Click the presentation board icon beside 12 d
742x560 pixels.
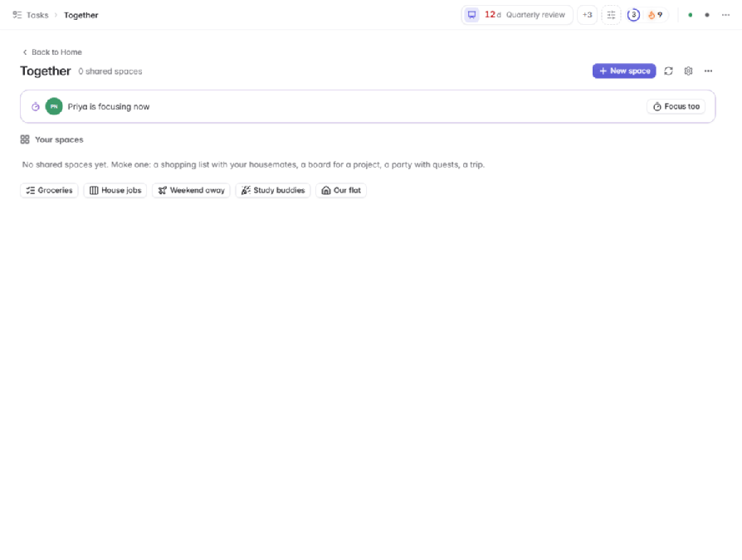click(471, 15)
